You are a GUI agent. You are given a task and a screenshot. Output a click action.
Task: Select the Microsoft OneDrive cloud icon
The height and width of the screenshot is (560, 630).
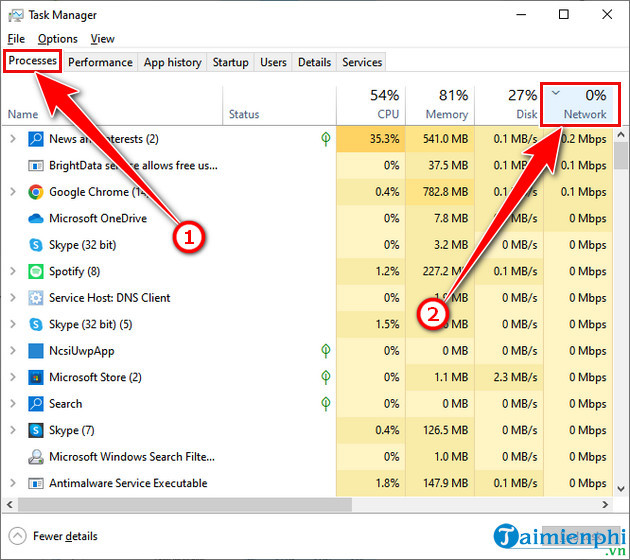[35, 218]
